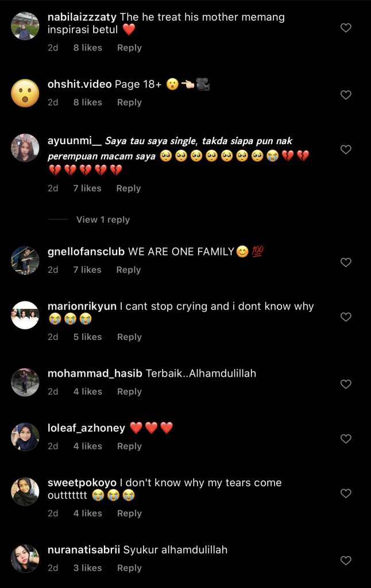The image size is (371, 588).
Task: Open ohshit.video's profile picture
Action: 25,93
